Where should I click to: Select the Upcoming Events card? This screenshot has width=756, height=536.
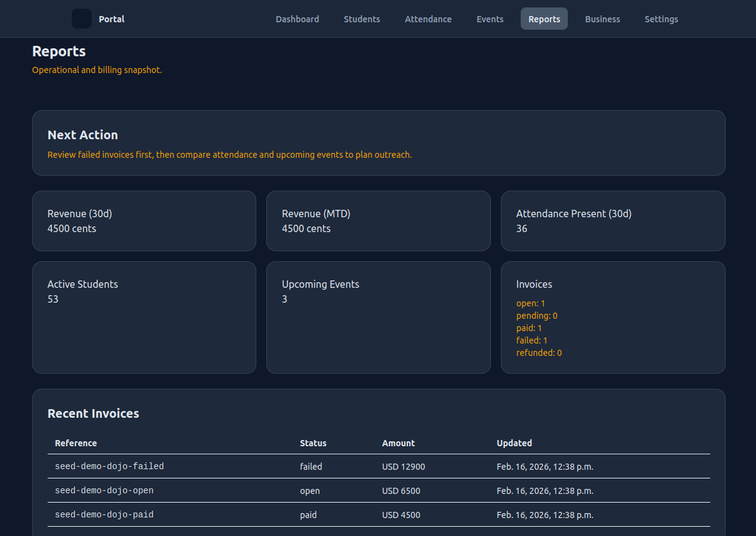(x=378, y=317)
